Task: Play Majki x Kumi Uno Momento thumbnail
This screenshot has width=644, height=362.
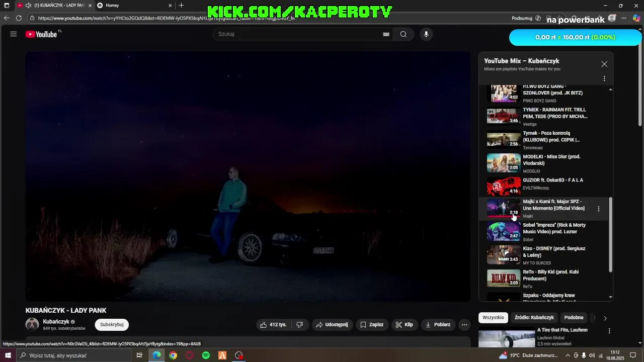Action: click(504, 208)
